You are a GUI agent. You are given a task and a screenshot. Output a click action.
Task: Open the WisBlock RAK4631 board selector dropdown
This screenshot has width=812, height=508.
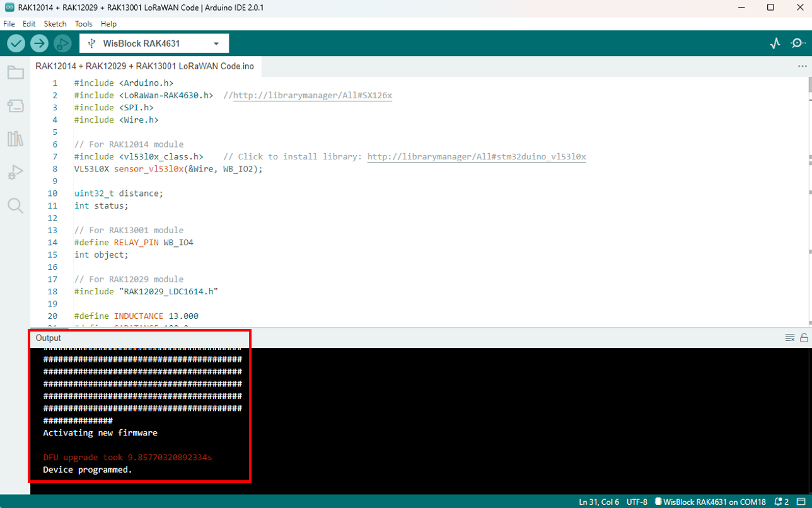point(154,43)
